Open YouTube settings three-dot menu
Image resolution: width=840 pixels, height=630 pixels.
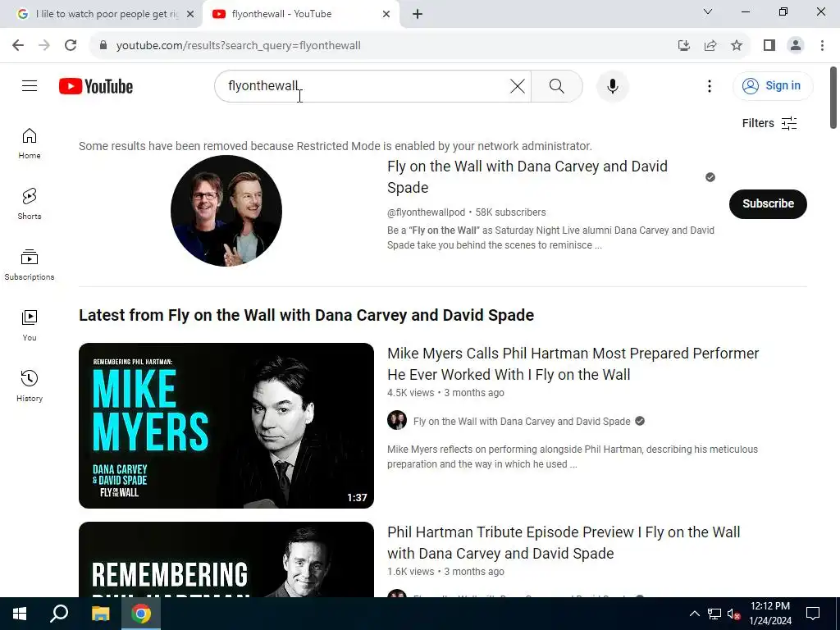point(710,85)
